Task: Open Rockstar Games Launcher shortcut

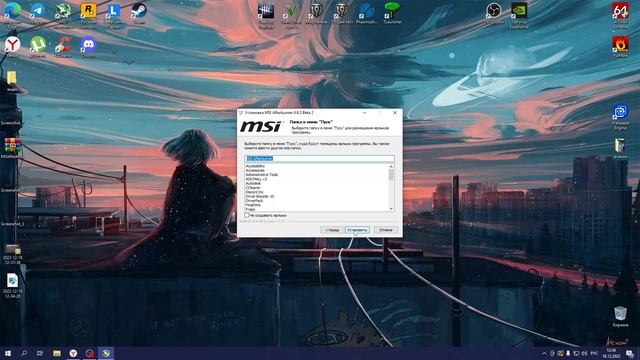Action: click(89, 11)
